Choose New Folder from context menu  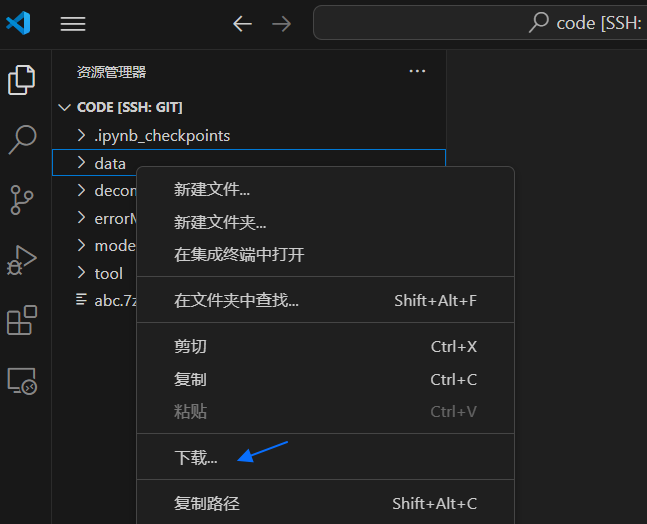click(220, 222)
